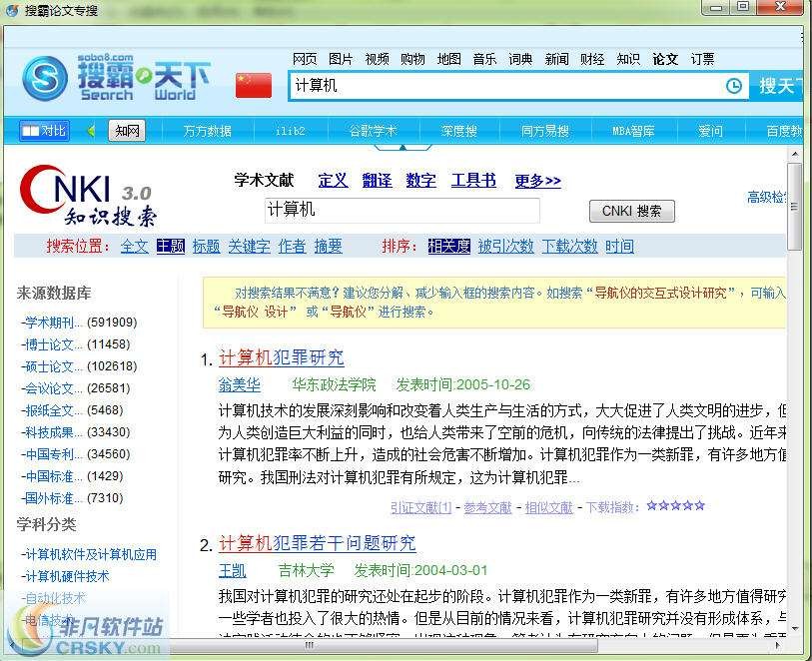Click the 引证文献[1] link
Viewport: 812px width, 661px height.
point(421,508)
